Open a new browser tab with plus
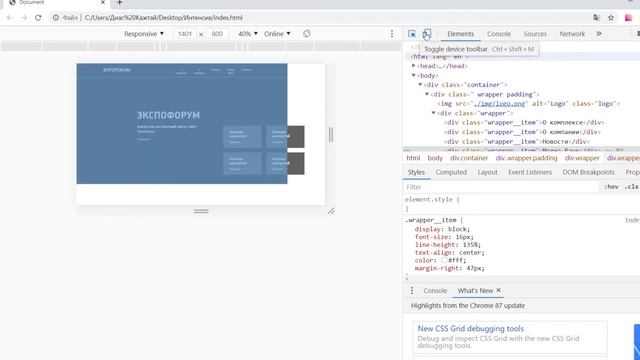 pos(120,2)
